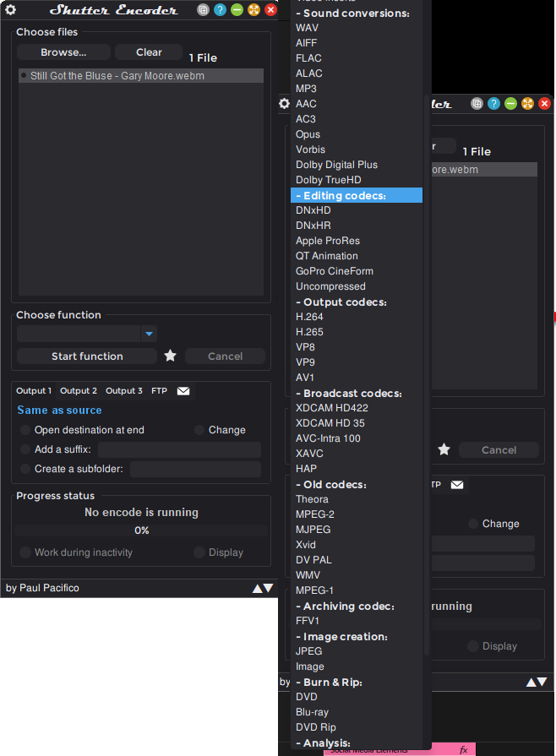Switch to Output 1 tab
Screen dimensions: 556x756
[x=34, y=390]
